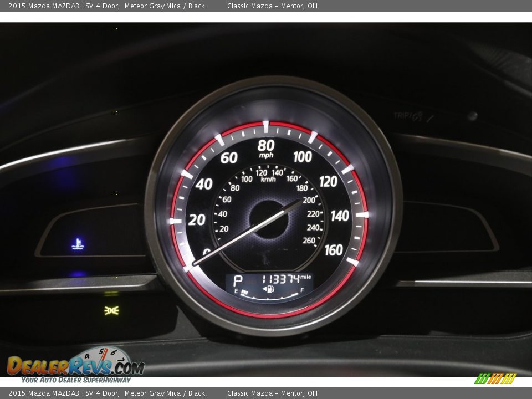Click the fuel gauge E label
The width and height of the screenshot is (532, 399).
pyautogui.click(x=236, y=291)
